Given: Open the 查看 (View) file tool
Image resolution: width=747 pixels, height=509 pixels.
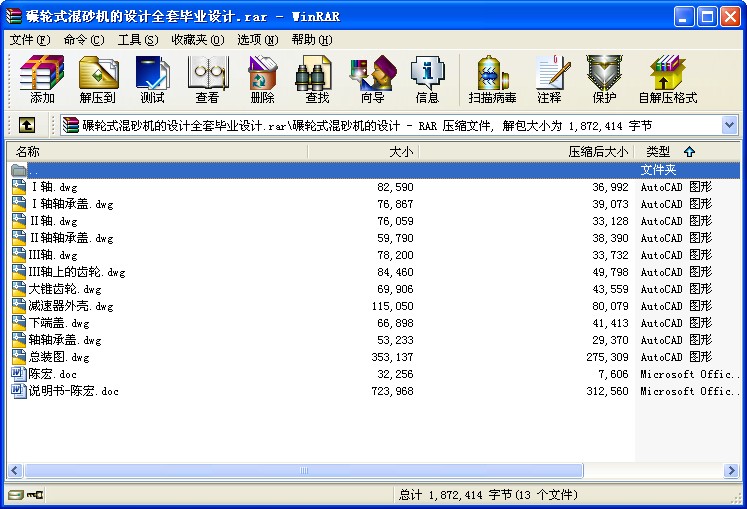Looking at the screenshot, I should [x=207, y=80].
